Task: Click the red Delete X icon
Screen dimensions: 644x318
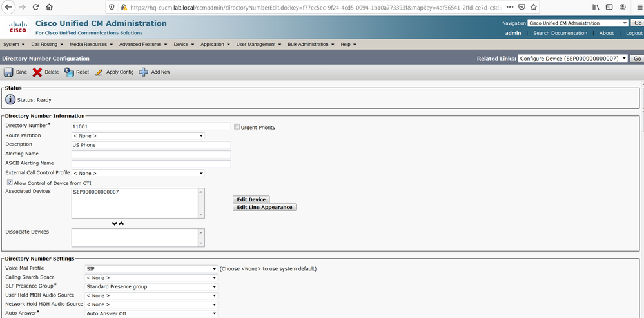Action: tap(37, 72)
